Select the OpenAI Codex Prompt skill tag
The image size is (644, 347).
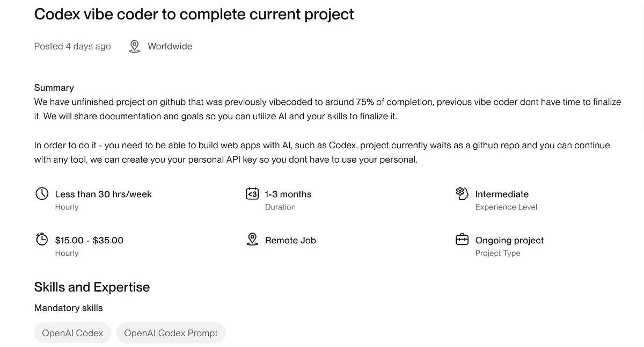click(x=171, y=333)
